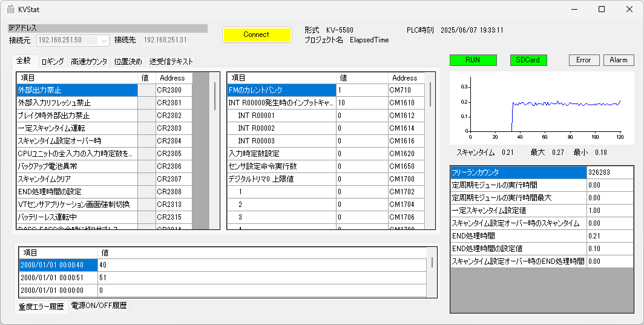
Task: Click the KVStat app icon in title bar
Action: (x=10, y=9)
